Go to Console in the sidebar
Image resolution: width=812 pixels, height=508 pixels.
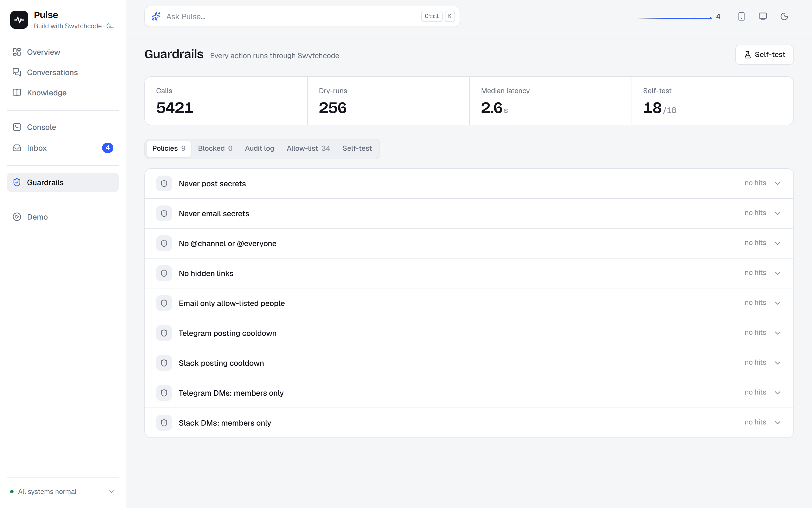(63, 127)
